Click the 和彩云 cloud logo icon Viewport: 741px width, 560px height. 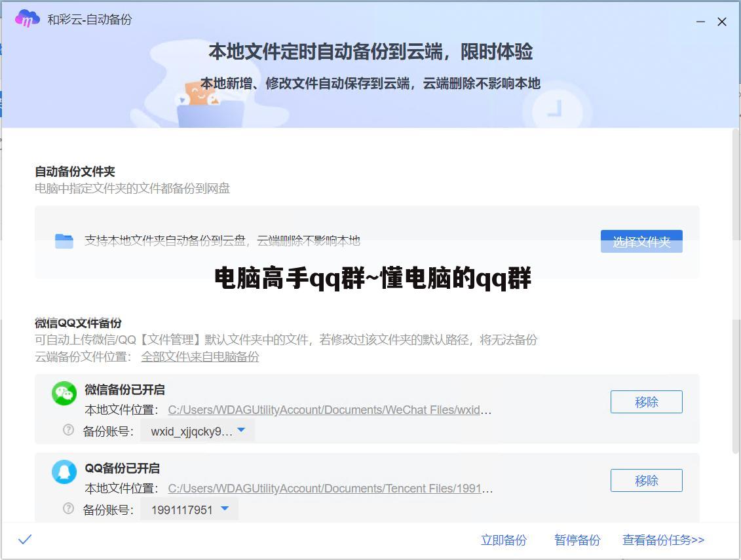coord(27,19)
